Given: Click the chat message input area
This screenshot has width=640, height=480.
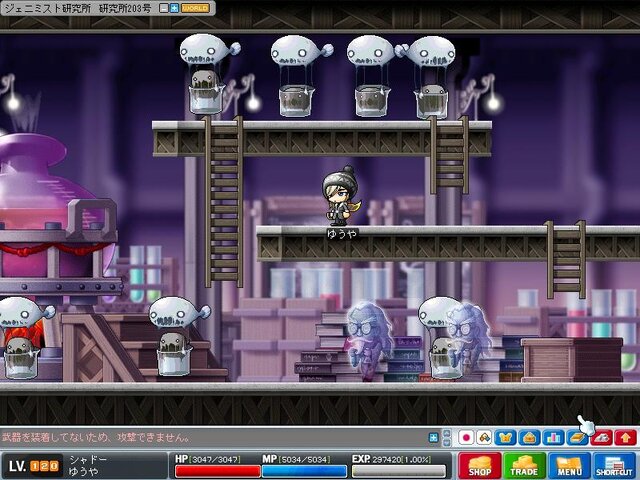Looking at the screenshot, I should (x=213, y=438).
